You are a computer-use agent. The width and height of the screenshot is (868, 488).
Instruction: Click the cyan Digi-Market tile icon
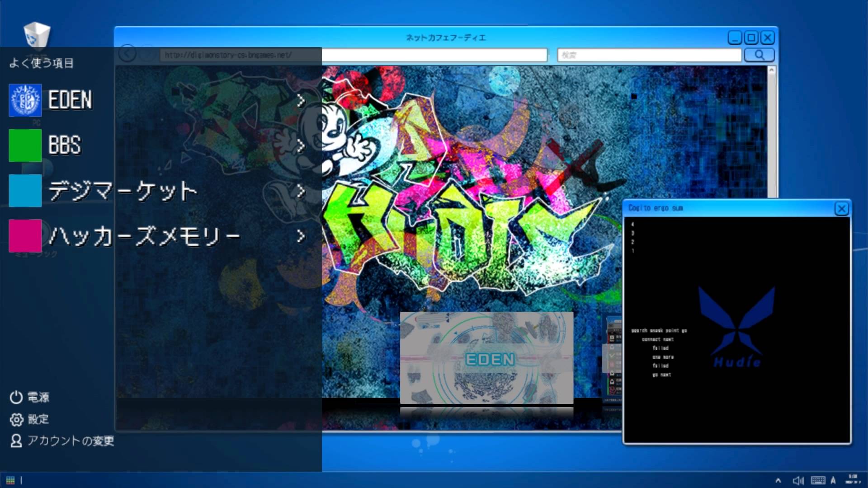click(x=25, y=190)
